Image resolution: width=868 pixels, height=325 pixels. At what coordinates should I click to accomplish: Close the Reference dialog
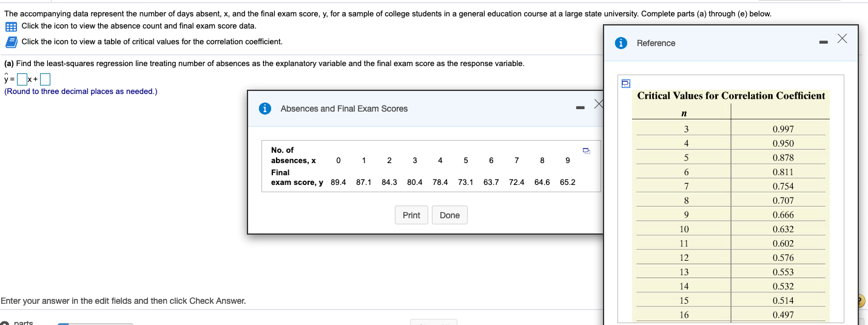tap(841, 39)
